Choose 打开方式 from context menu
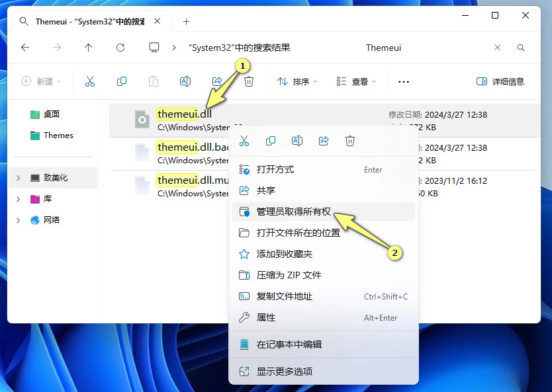552x392 pixels. (x=324, y=169)
